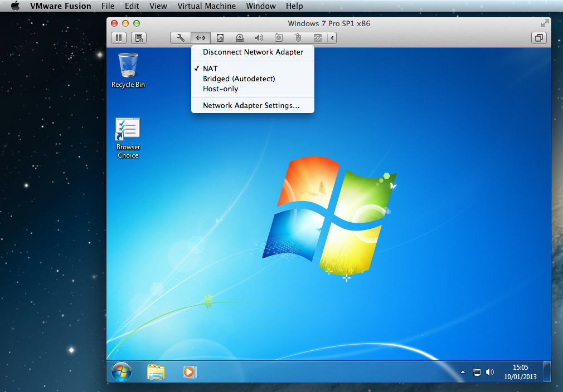Click Disconnect Network Adapter

(253, 52)
